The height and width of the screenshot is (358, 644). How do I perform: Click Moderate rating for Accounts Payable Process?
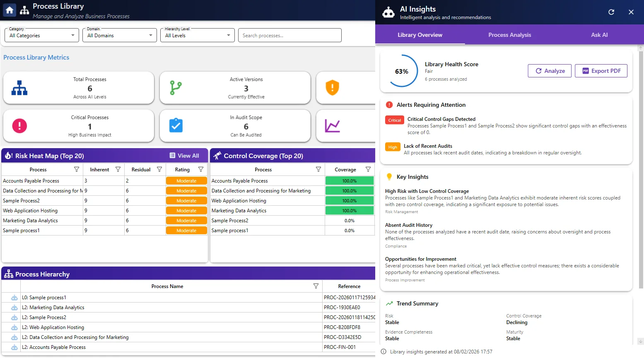click(186, 181)
